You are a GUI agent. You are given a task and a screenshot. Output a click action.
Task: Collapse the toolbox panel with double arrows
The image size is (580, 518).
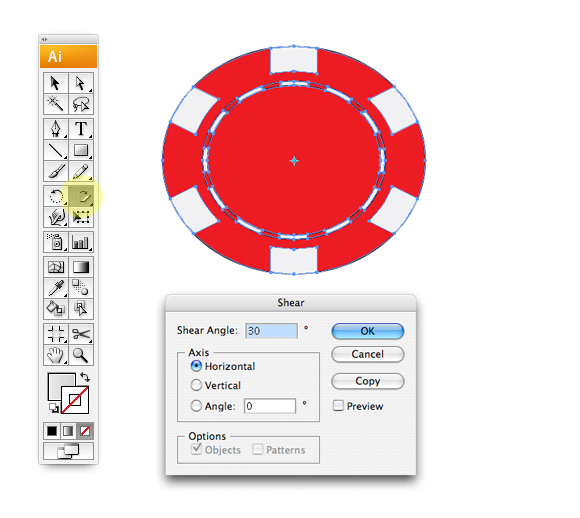click(44, 39)
